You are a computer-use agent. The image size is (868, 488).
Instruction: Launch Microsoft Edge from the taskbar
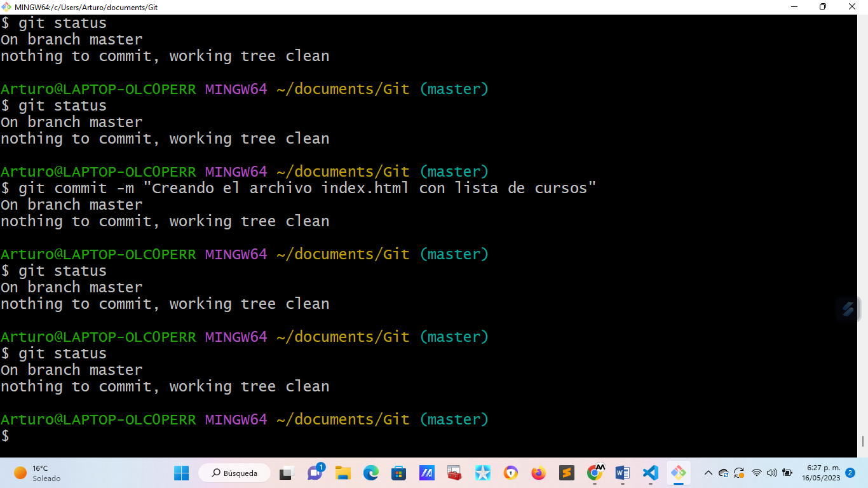point(371,473)
